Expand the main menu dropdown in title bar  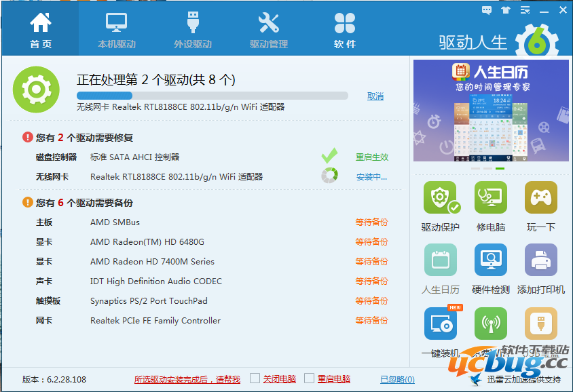click(524, 10)
